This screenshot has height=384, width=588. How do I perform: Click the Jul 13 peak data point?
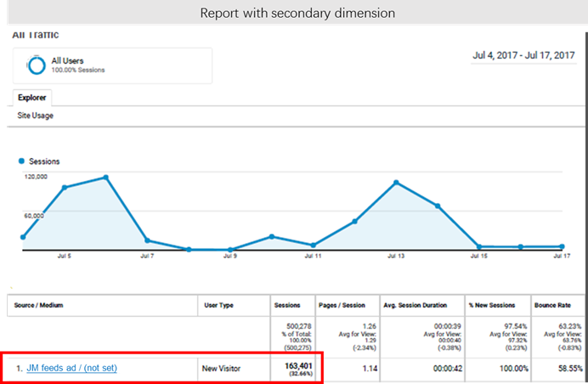click(396, 183)
